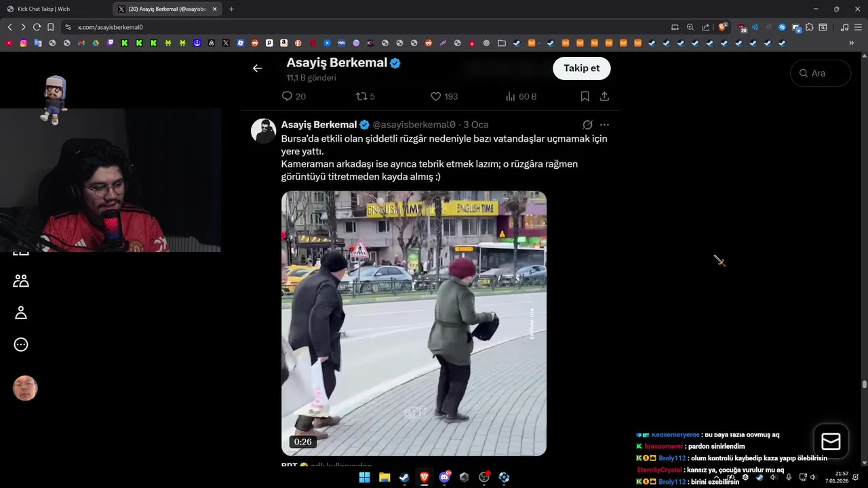Open the X sidebar more circle icon
The image size is (868, 488).
[21, 344]
